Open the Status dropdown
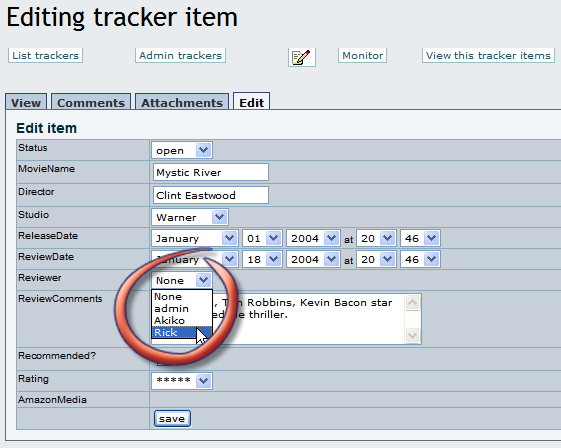561x448 pixels. tap(182, 150)
